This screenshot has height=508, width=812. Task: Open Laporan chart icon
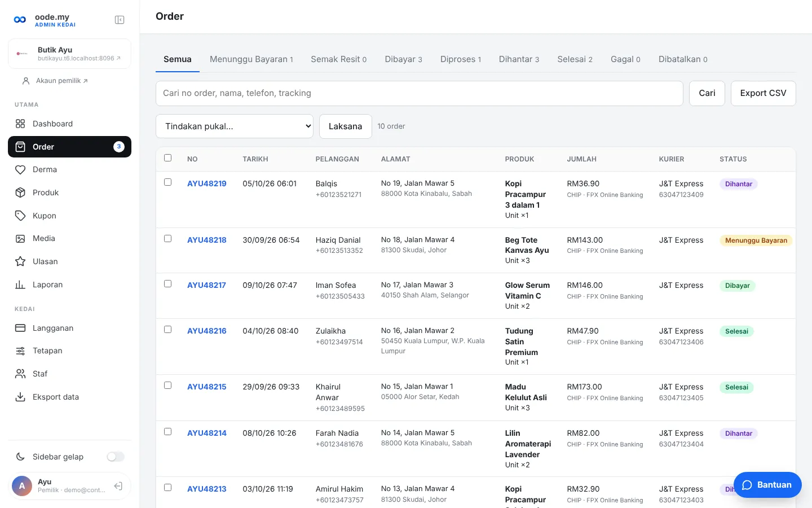coord(20,284)
